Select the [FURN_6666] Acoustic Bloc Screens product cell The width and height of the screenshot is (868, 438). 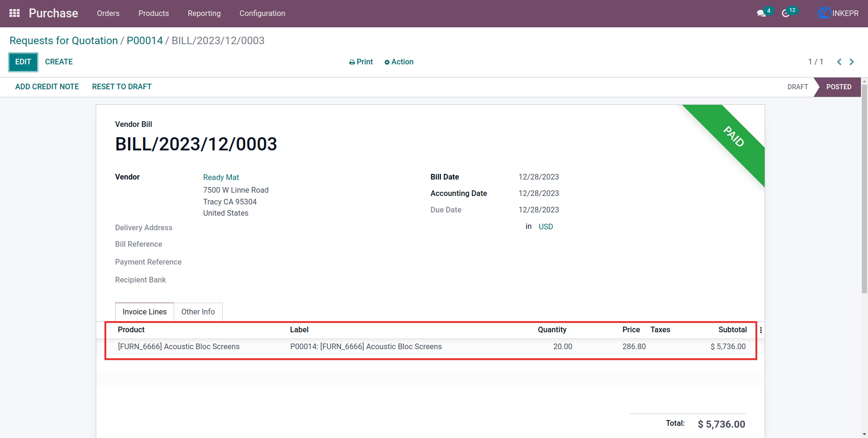click(178, 347)
